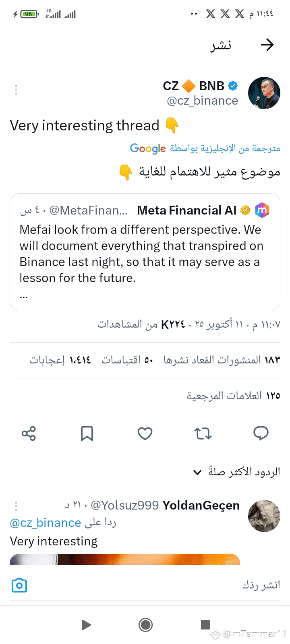Tap the @cz_binance mention link in reply
The height and width of the screenshot is (644, 290).
click(46, 523)
